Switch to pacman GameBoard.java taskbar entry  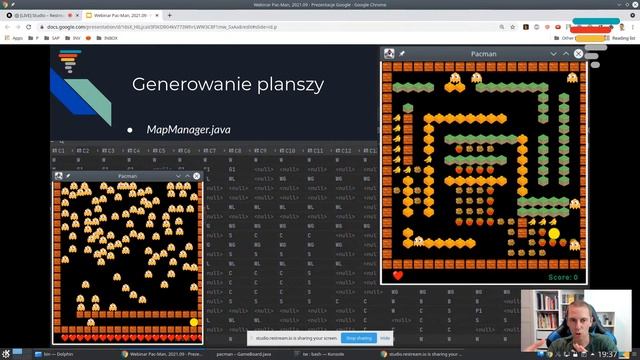click(x=244, y=354)
